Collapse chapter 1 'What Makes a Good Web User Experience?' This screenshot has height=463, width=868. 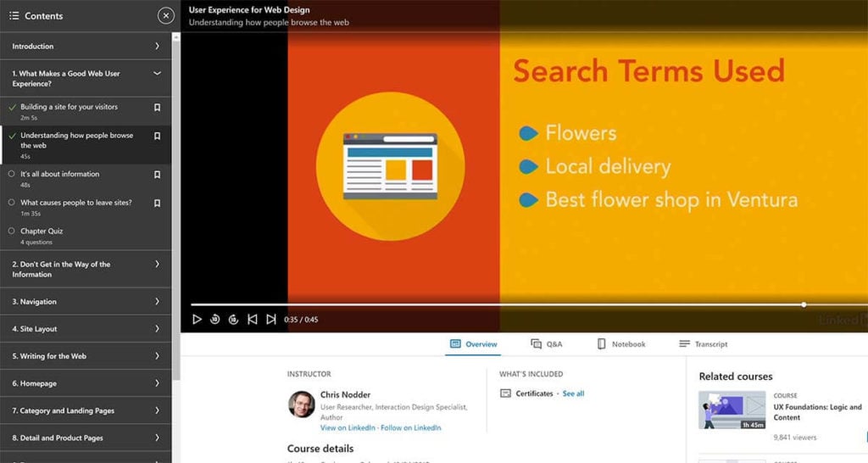pos(157,74)
